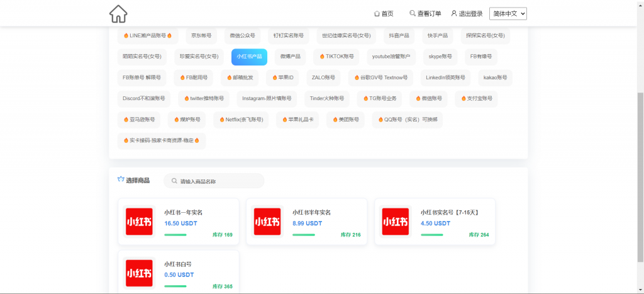Choose the Instagram-照片墙账号 category
644x294 pixels.
pyautogui.click(x=267, y=99)
